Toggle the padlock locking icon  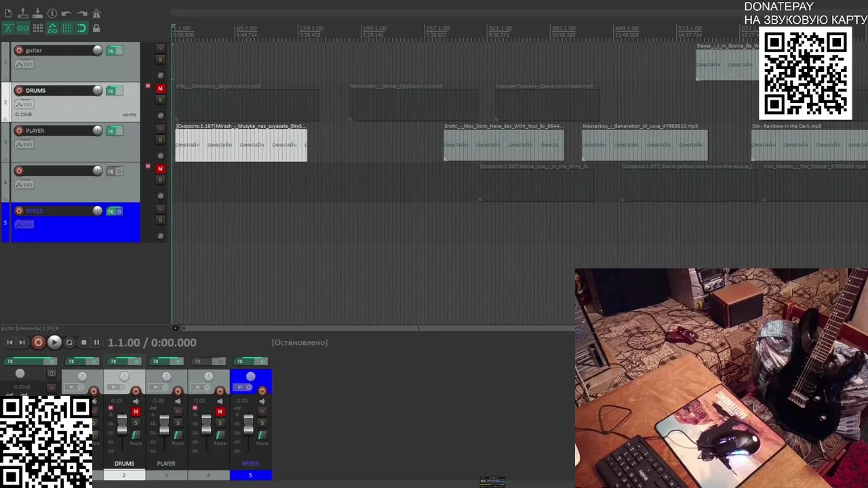click(96, 28)
